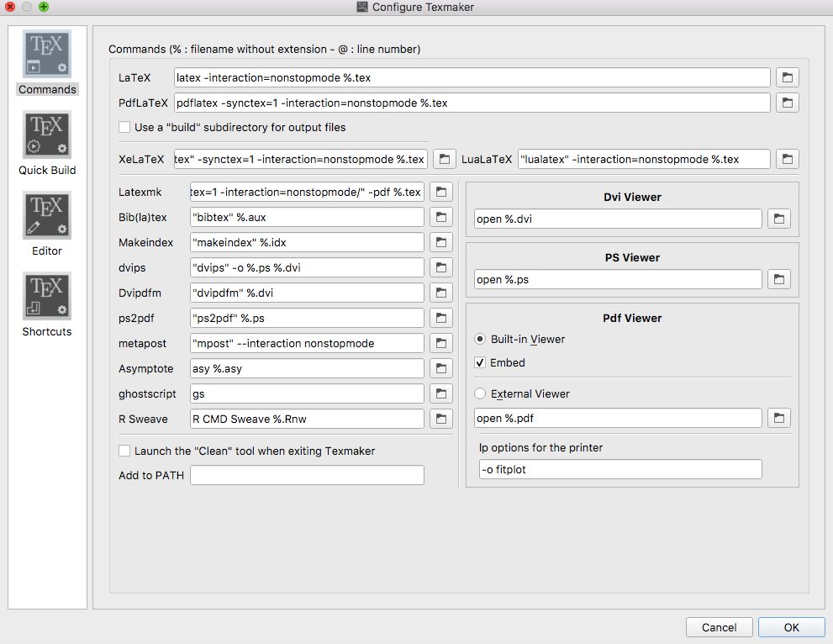The image size is (833, 644).
Task: Select the Built-in Viewer radio button
Action: coord(480,339)
